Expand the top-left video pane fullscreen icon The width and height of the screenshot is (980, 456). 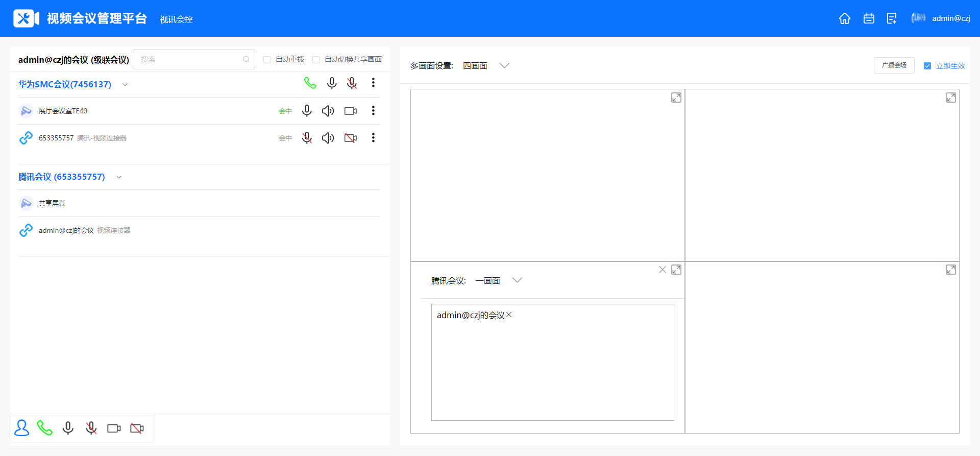point(676,98)
